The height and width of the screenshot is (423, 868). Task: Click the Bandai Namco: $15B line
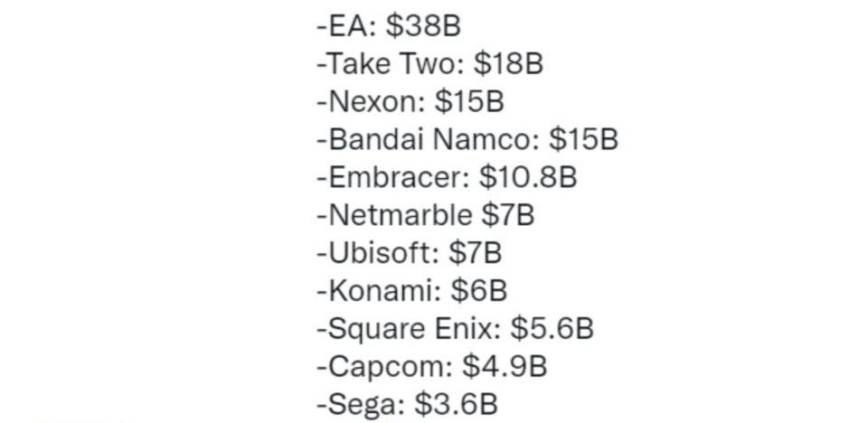point(467,139)
